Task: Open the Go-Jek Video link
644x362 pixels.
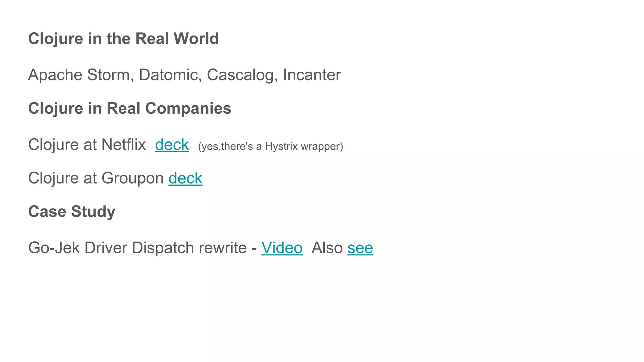Action: click(282, 248)
